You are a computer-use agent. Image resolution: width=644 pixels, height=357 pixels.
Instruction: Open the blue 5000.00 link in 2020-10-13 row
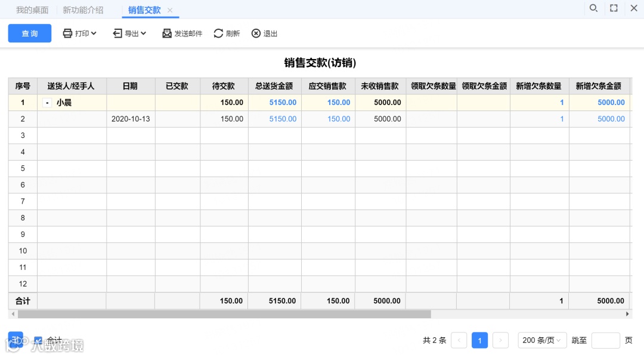pyautogui.click(x=611, y=119)
